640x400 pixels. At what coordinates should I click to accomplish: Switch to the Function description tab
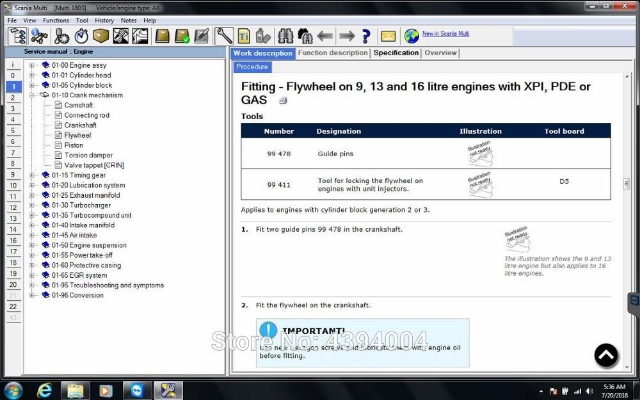(x=333, y=53)
